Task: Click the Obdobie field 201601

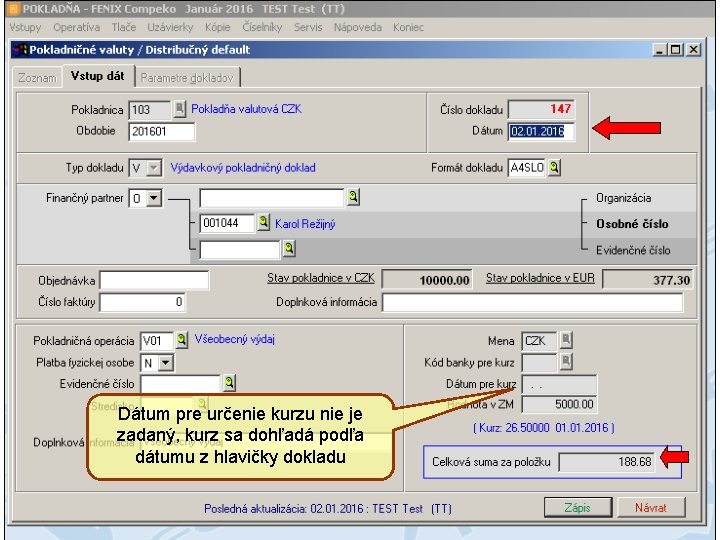Action: pyautogui.click(x=162, y=132)
